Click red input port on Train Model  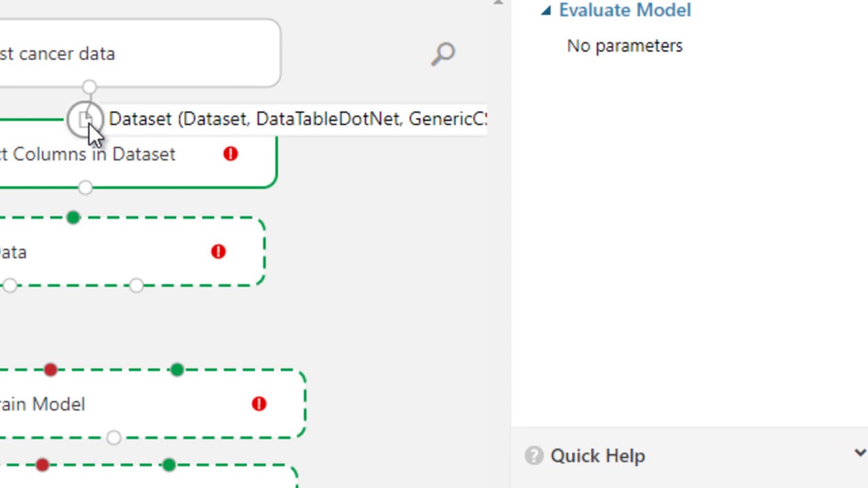(50, 370)
